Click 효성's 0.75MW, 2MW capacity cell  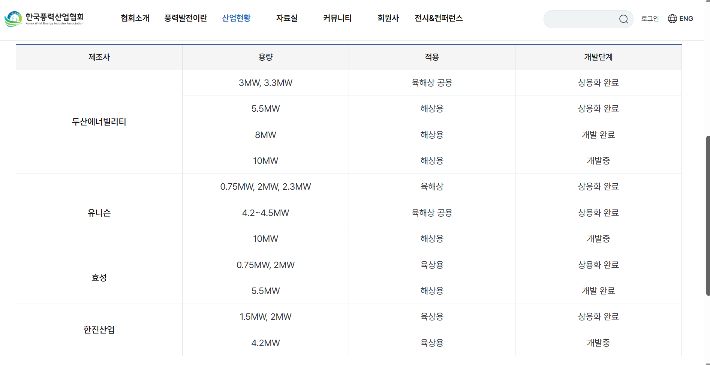(x=265, y=264)
